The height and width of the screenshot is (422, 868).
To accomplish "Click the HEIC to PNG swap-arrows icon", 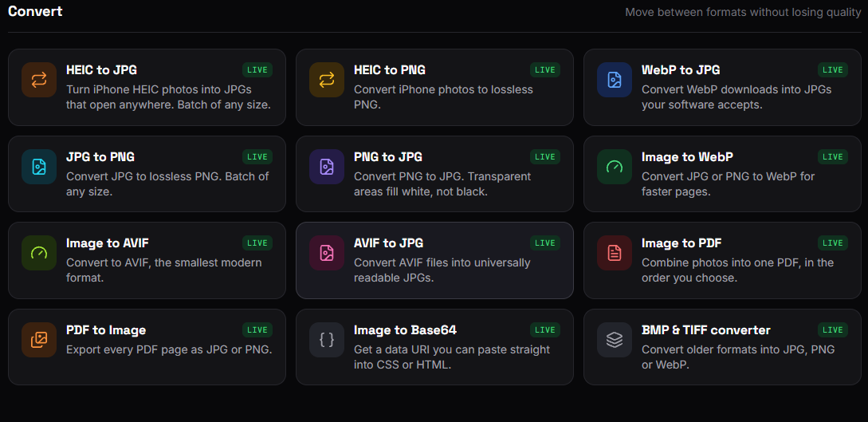I will [x=327, y=80].
